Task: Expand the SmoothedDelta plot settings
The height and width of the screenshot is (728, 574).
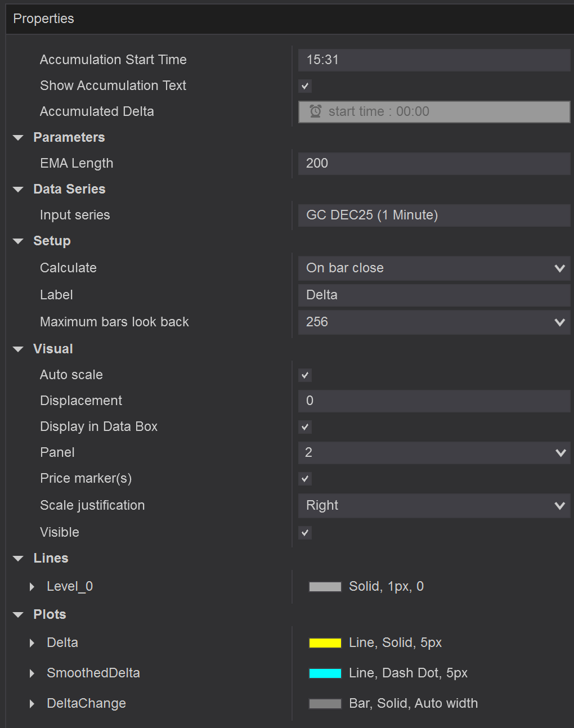Action: point(32,673)
